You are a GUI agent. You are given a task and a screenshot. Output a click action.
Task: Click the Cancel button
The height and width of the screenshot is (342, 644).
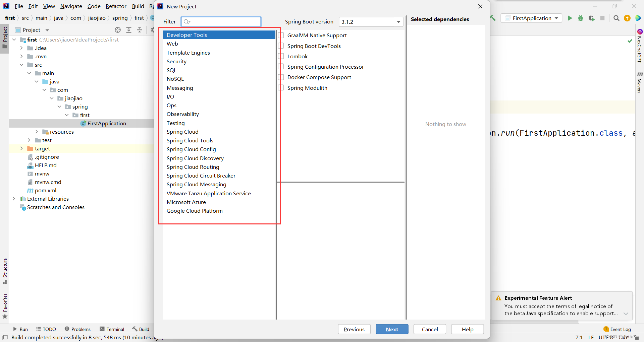[430, 329]
